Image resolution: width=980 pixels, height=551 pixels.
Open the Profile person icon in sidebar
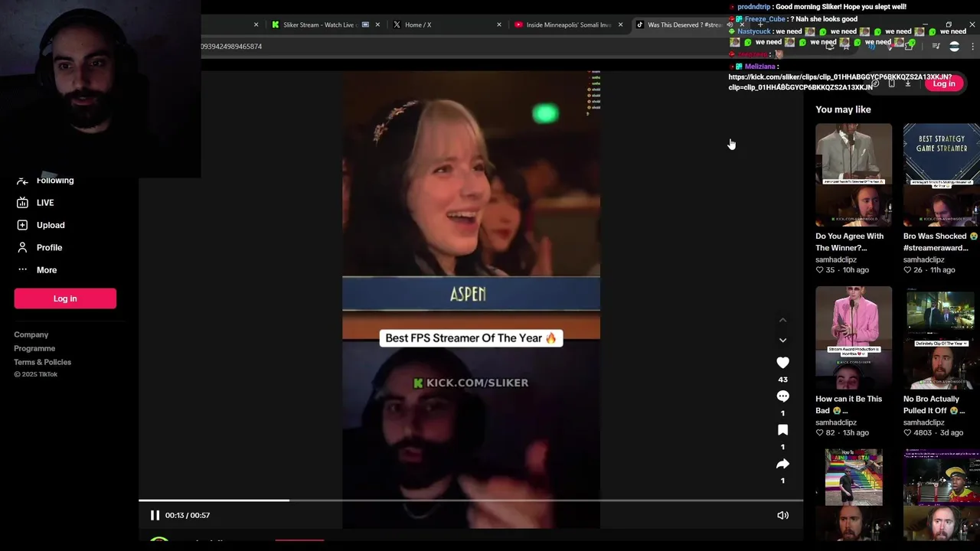point(22,247)
